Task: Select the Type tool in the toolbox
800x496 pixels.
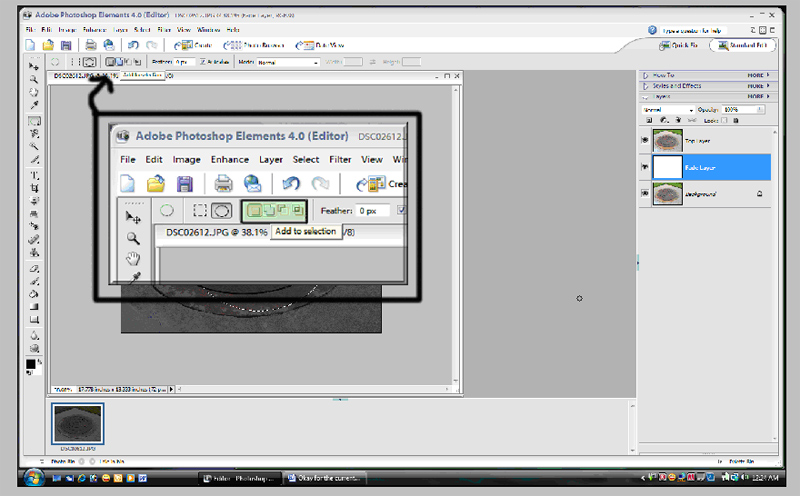Action: (x=34, y=175)
